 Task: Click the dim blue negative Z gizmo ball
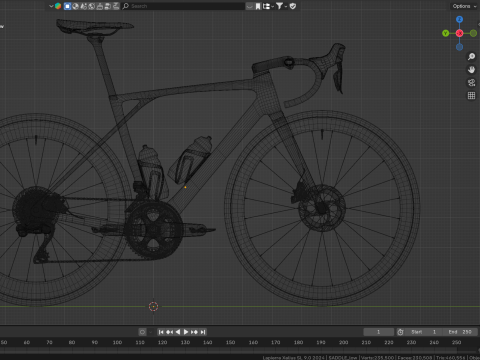(460, 47)
